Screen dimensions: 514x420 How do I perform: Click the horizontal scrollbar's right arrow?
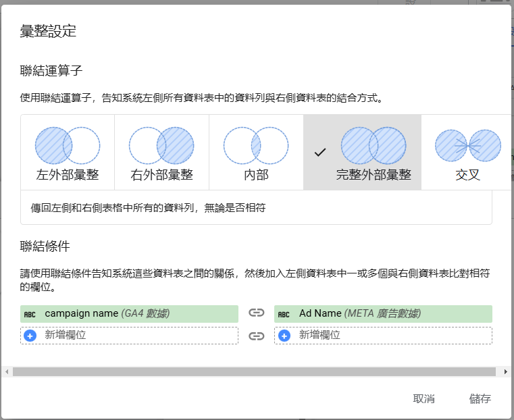click(x=506, y=372)
